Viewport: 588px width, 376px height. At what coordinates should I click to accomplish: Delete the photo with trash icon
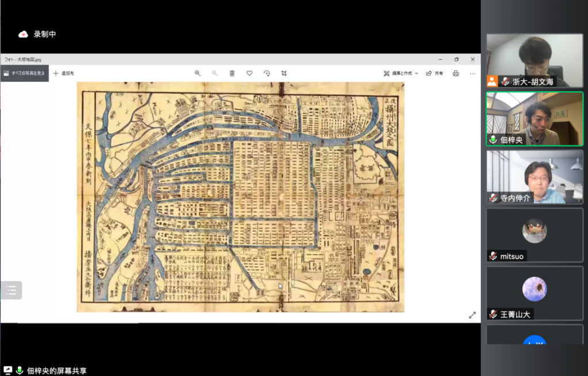tap(232, 73)
